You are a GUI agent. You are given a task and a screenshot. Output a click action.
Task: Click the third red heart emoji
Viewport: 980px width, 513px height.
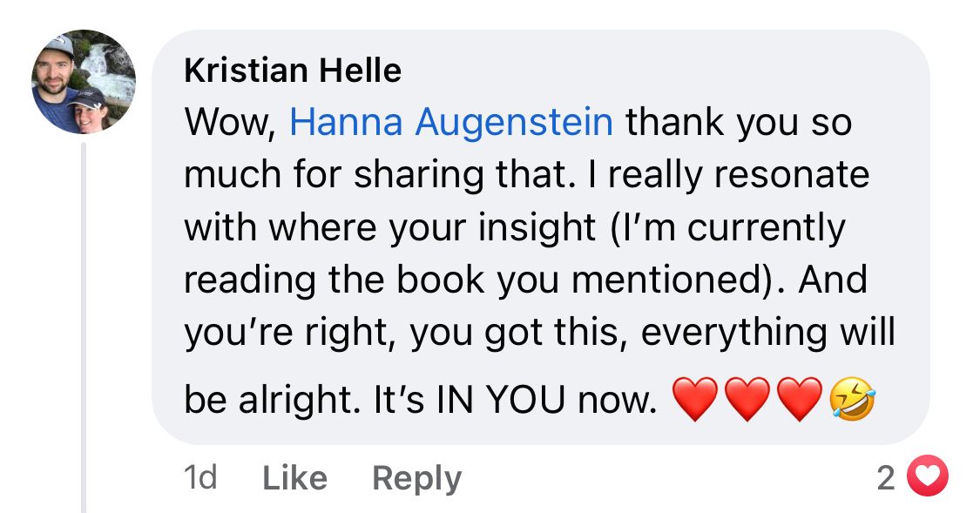800,399
